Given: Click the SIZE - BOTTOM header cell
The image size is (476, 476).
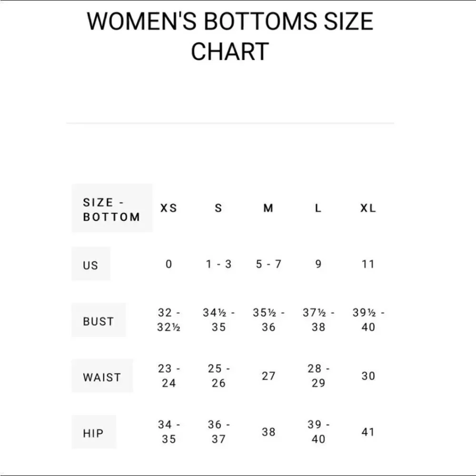Looking at the screenshot, I should coord(112,208).
